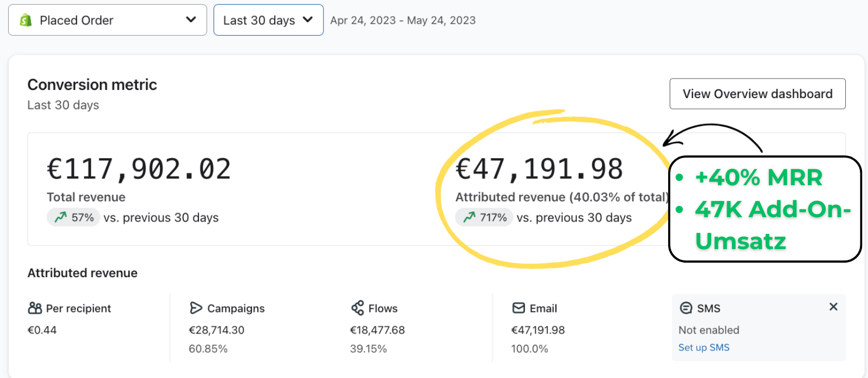Open the Placed Order metric dropdown
Viewport: 868px width, 378px height.
(x=107, y=20)
